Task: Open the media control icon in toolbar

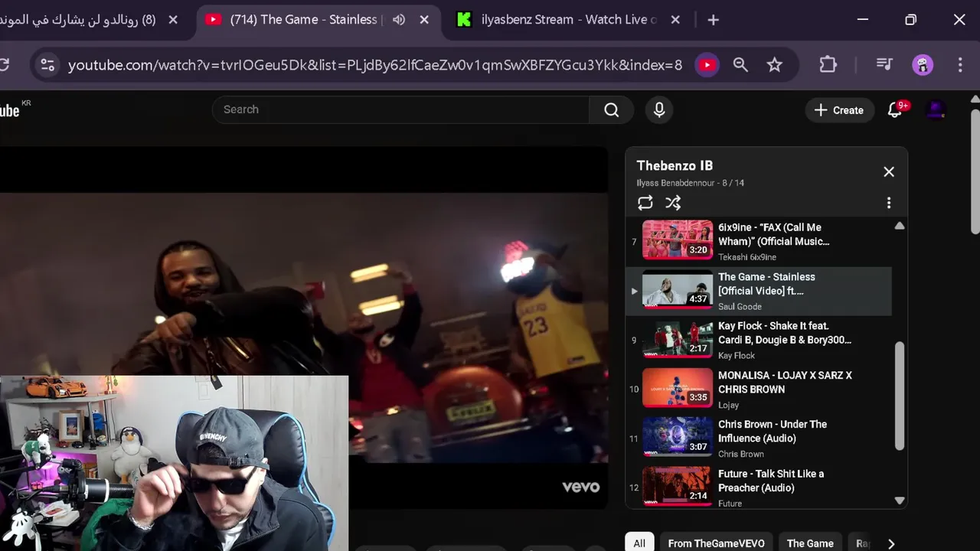Action: pos(884,65)
